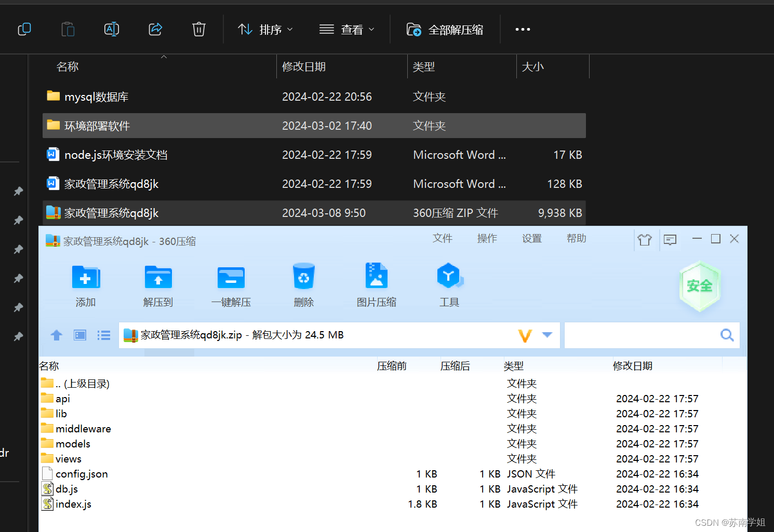
Task: Open the 设置 menu in 360压缩
Action: tap(531, 238)
